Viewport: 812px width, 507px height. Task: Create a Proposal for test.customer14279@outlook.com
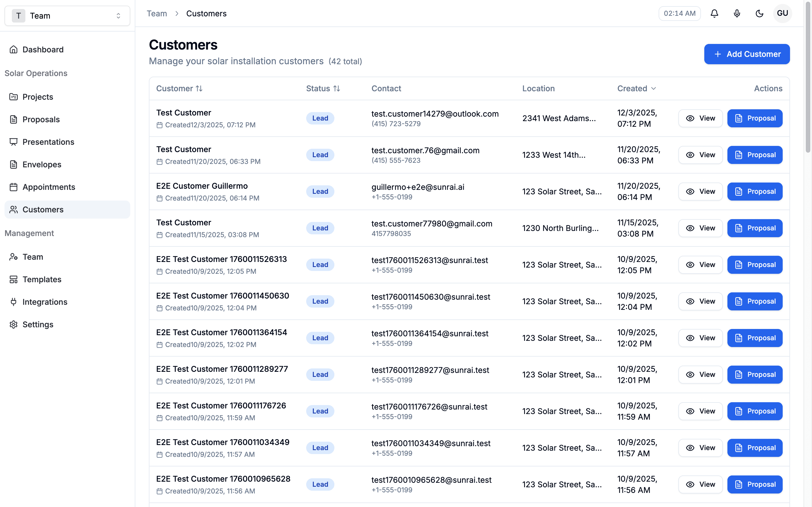754,118
